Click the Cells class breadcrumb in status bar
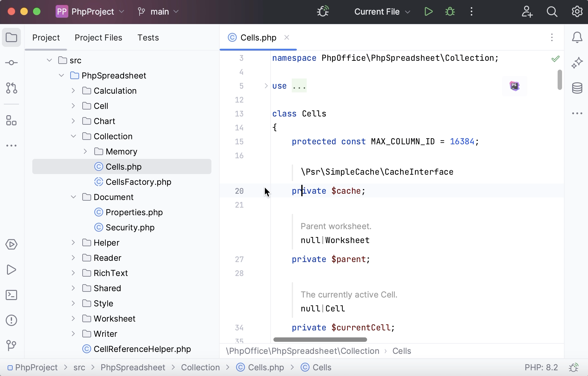 coord(316,367)
